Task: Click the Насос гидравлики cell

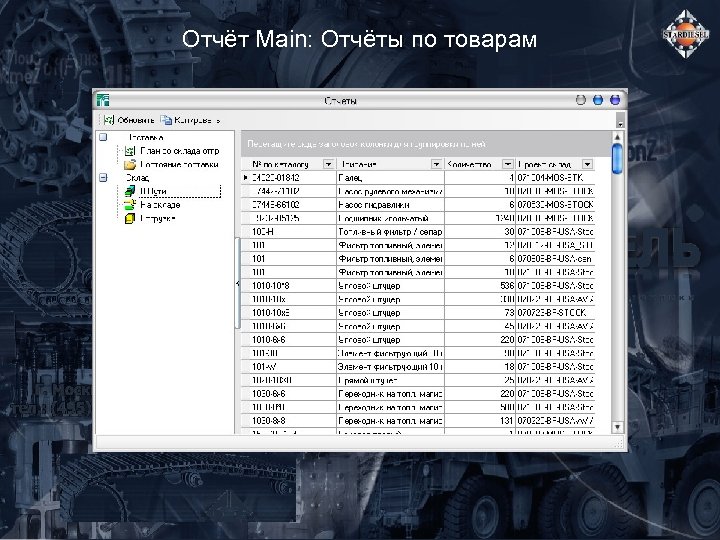Action: click(x=390, y=204)
